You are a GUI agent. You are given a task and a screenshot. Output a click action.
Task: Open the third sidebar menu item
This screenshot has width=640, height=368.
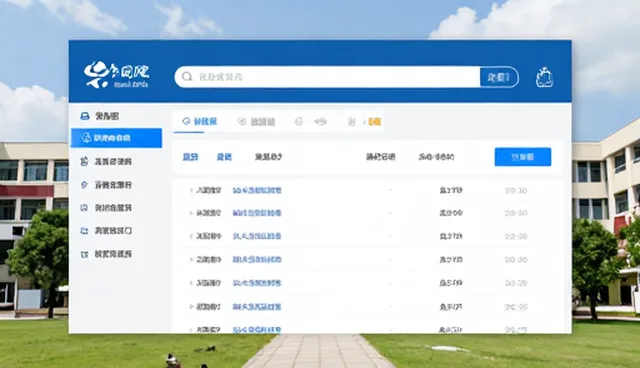click(x=107, y=162)
